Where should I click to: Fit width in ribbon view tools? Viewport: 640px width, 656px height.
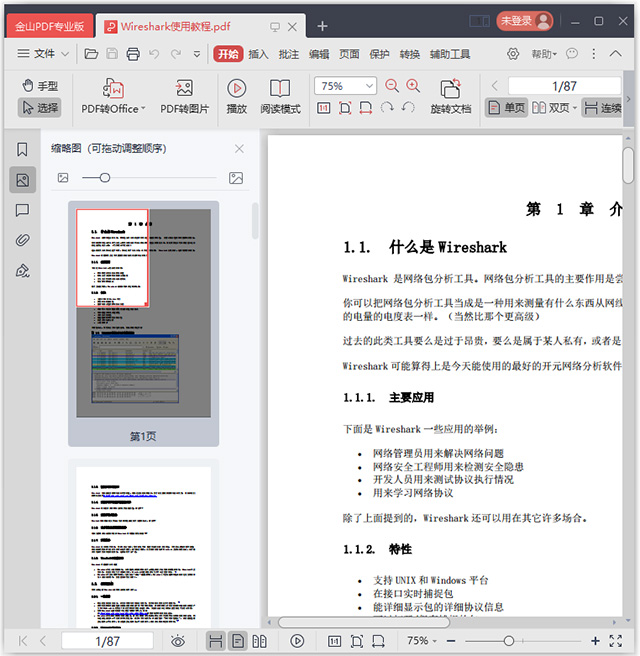tap(366, 108)
